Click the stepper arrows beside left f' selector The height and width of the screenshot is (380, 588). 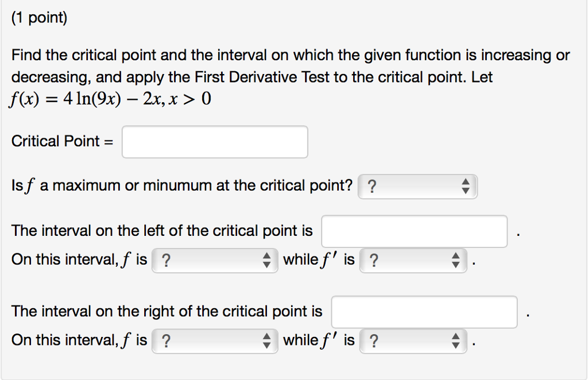click(x=455, y=260)
